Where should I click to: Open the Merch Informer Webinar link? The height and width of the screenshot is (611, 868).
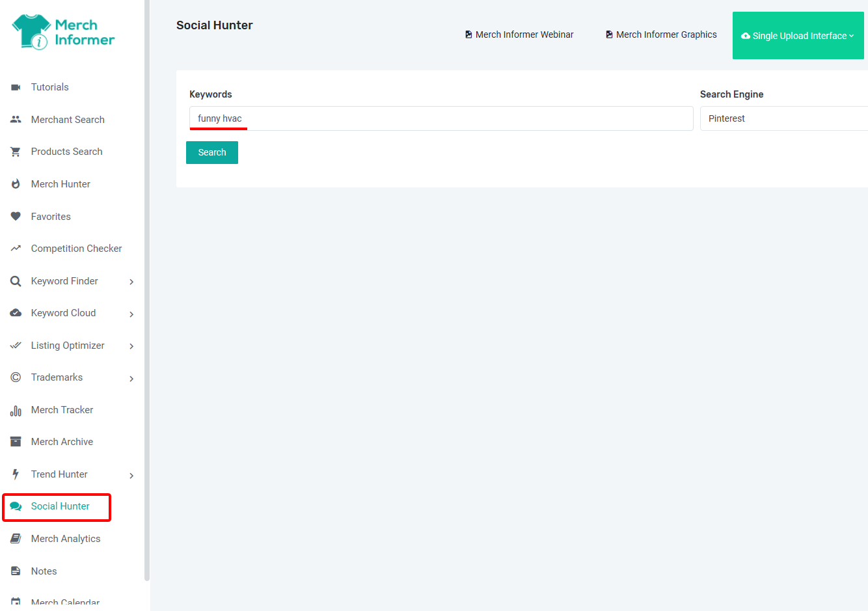coord(519,34)
